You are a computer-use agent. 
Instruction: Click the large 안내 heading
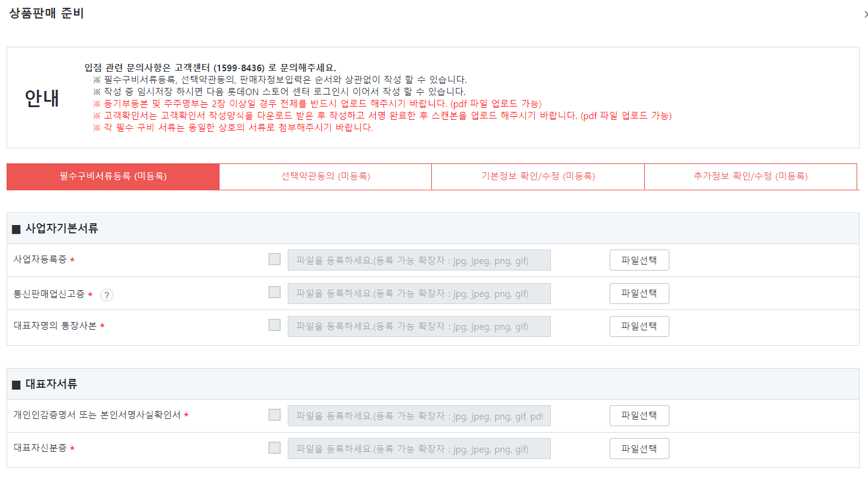click(x=42, y=98)
